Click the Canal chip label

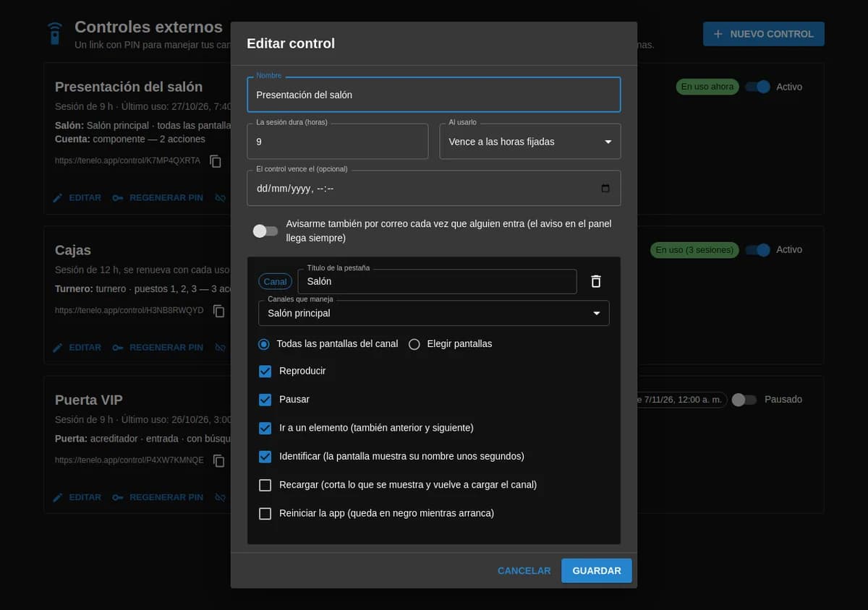click(x=276, y=282)
